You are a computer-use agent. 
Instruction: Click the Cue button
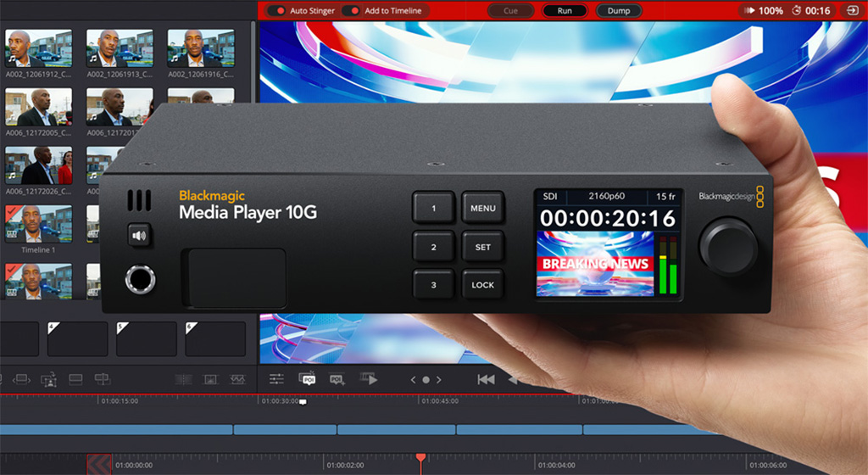pos(510,10)
